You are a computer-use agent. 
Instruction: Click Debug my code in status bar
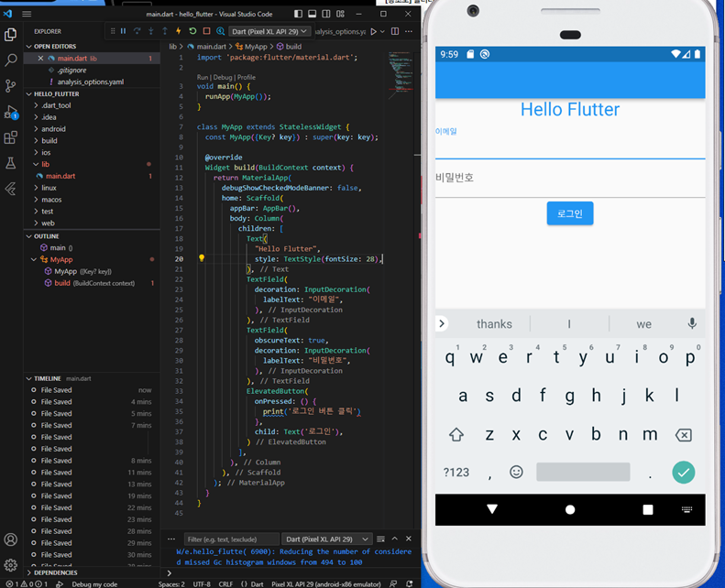click(x=94, y=583)
